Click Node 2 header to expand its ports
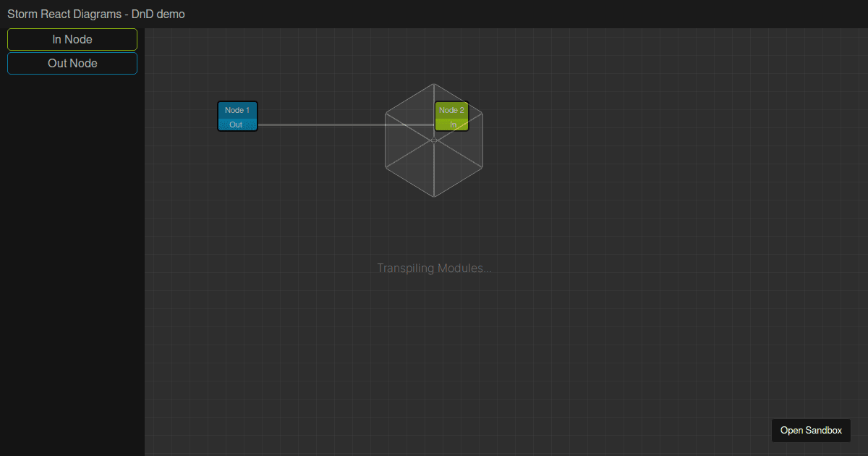The width and height of the screenshot is (868, 456). 451,109
